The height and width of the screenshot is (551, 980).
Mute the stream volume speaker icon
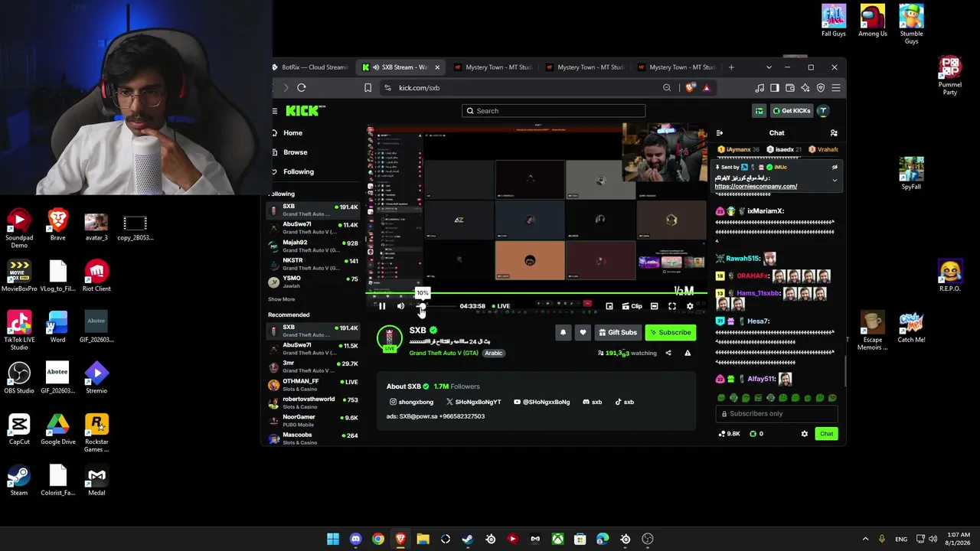click(x=400, y=306)
